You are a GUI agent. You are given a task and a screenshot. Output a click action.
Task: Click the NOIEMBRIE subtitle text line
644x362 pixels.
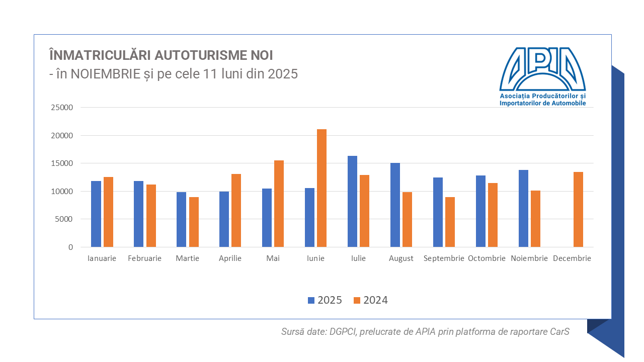174,74
